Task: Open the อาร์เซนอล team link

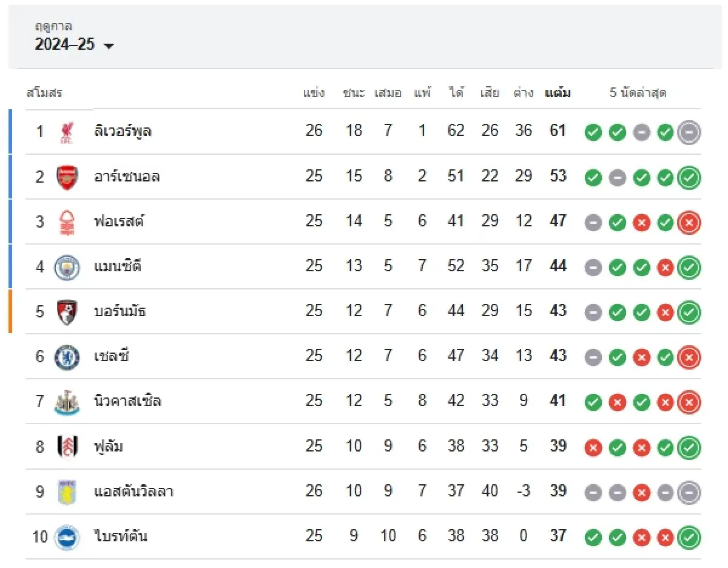Action: pos(127,177)
